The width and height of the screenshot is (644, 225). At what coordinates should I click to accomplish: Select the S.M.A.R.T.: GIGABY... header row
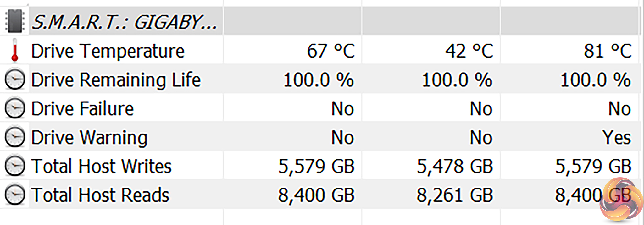[124, 22]
